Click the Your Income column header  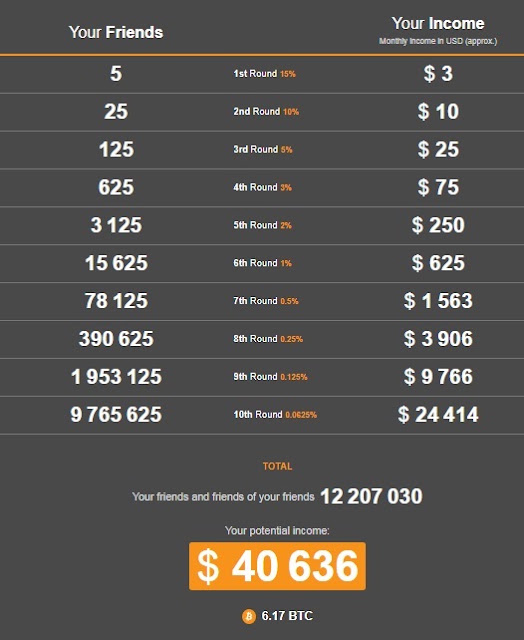tap(438, 24)
